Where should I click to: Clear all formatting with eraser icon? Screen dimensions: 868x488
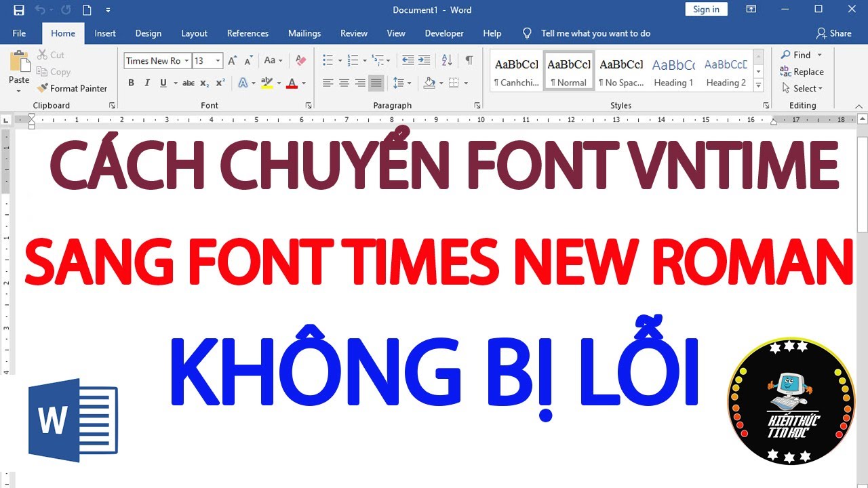(301, 60)
